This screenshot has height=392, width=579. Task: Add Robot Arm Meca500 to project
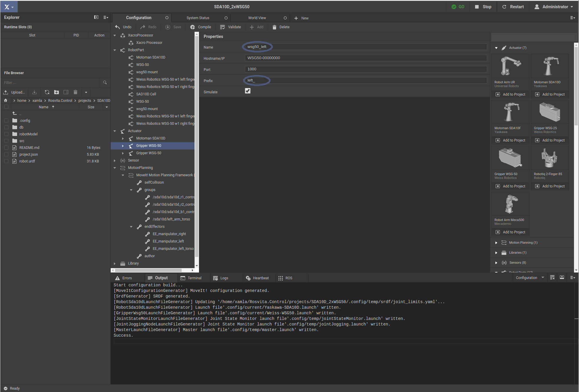pos(510,232)
